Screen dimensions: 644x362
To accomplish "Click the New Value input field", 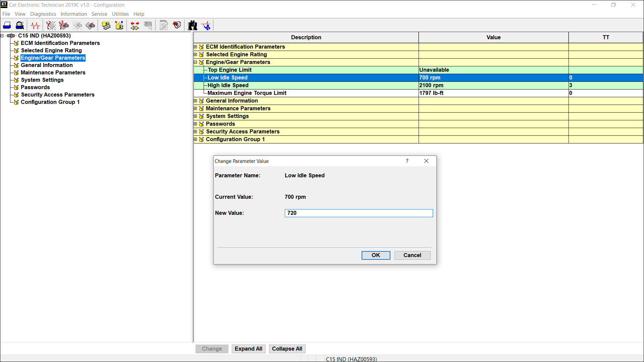I will (x=359, y=213).
